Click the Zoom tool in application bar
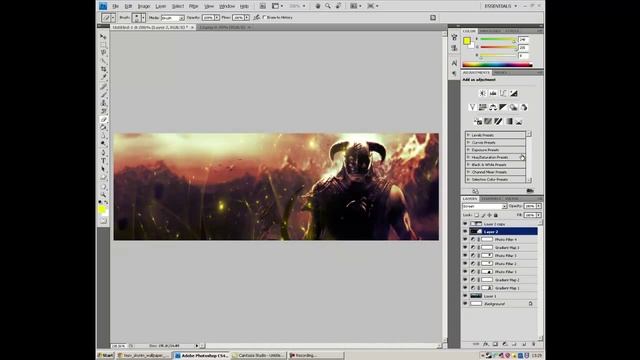640x360 pixels. [328, 6]
